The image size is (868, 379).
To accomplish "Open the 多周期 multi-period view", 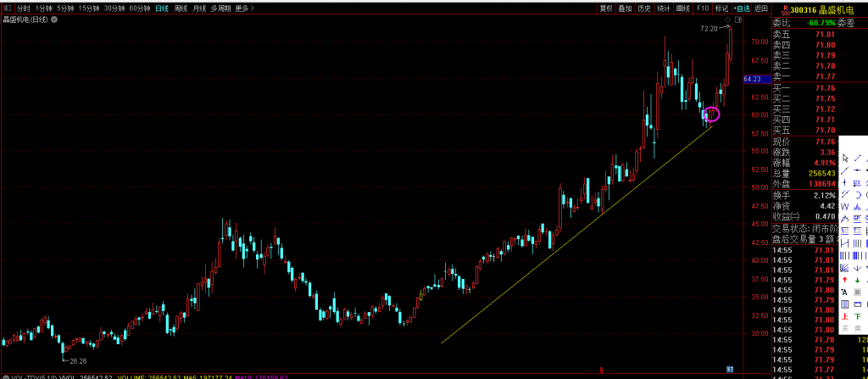I will tap(220, 8).
